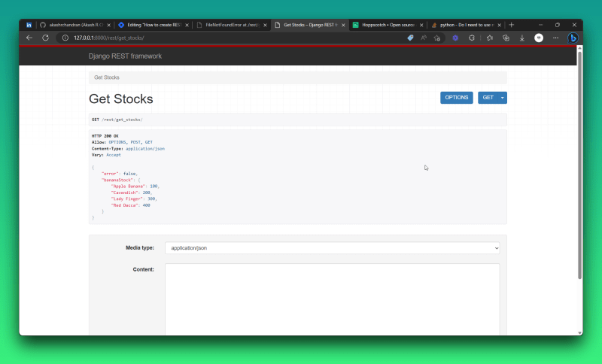Click the Get Stocks page heading
Viewport: 602px width, 364px height.
pos(121,99)
